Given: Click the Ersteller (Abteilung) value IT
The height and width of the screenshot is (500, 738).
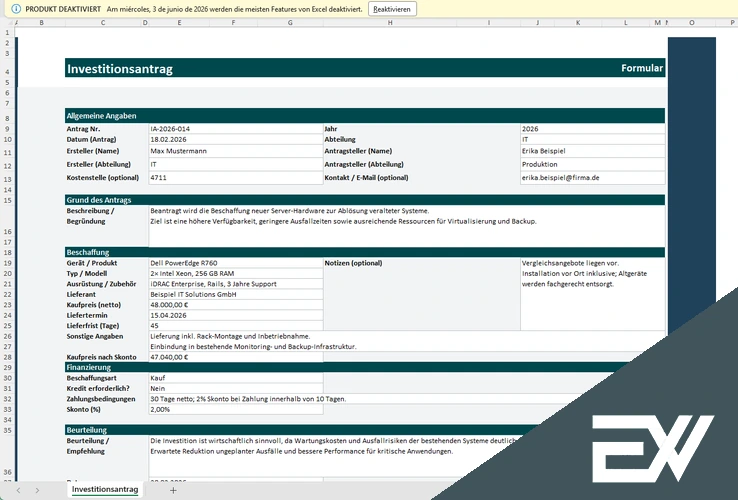Looking at the screenshot, I should coord(236,164).
